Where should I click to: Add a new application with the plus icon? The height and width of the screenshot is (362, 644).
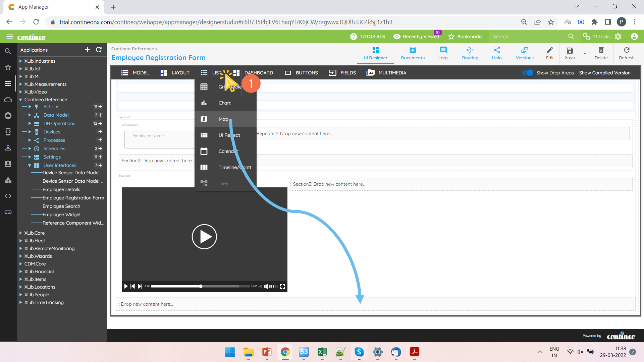click(x=87, y=50)
